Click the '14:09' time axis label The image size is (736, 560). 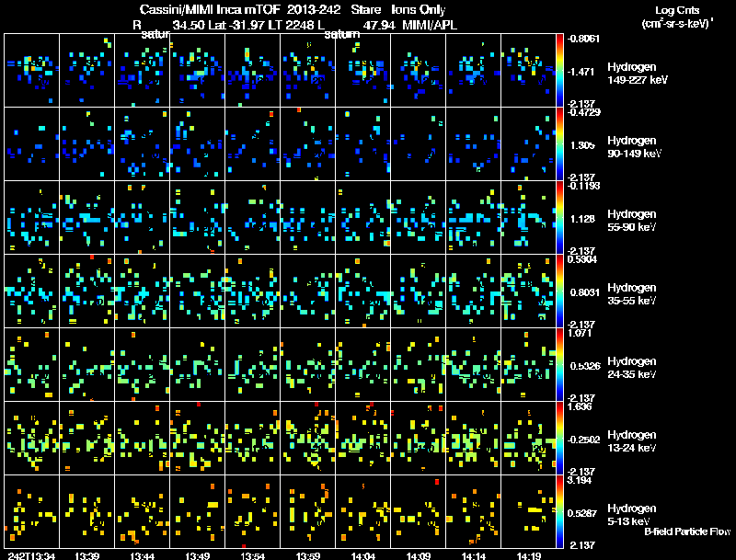point(419,556)
